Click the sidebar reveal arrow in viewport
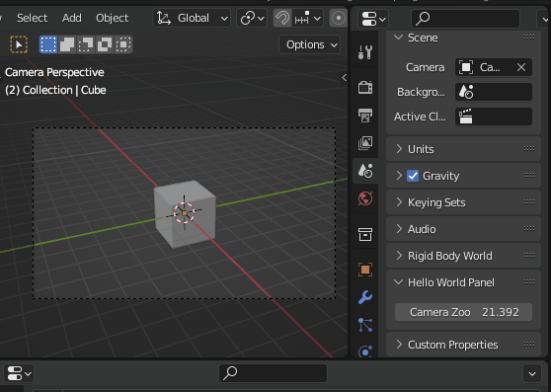This screenshot has width=551, height=392. (344, 78)
